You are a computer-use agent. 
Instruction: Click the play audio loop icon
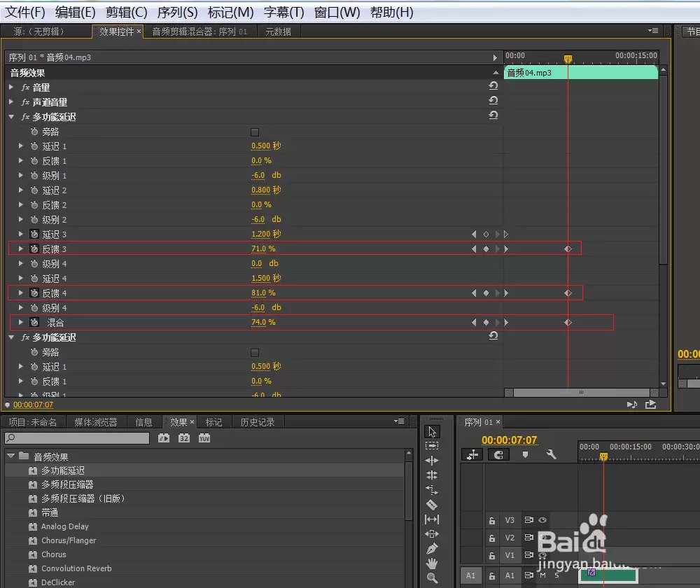coord(631,404)
